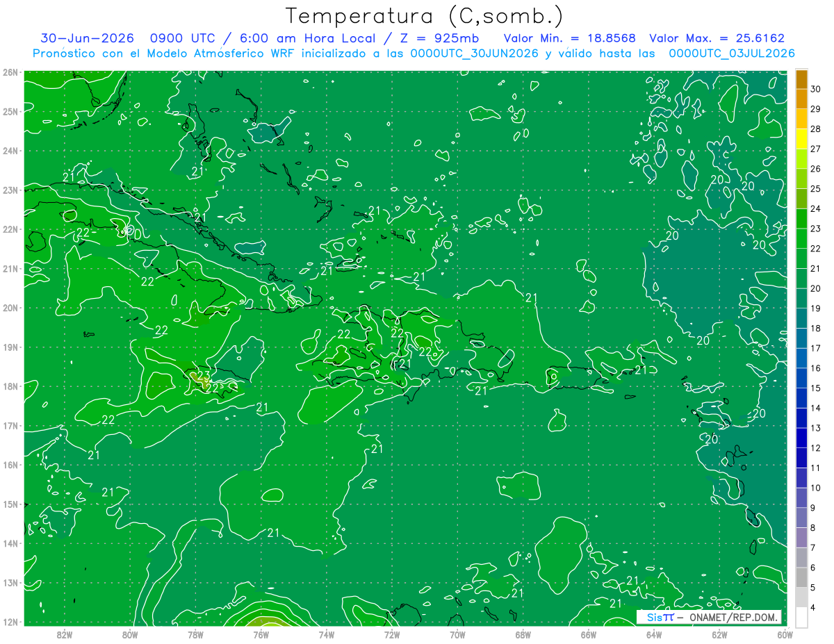Click the '76W' longitude axis label
The height and width of the screenshot is (644, 834).
tap(261, 634)
